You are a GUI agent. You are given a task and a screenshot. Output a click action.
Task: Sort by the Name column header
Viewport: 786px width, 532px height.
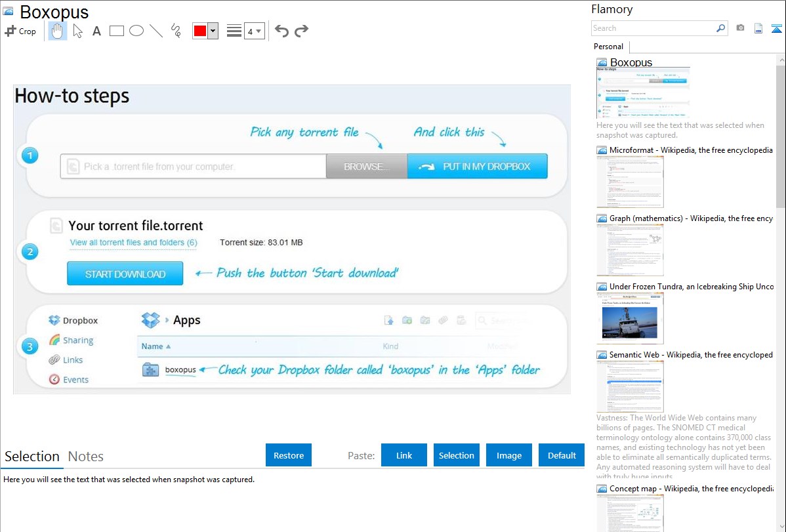pyautogui.click(x=156, y=346)
